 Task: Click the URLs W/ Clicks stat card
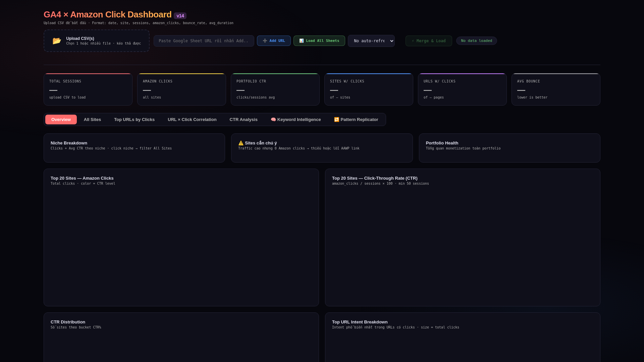point(462,89)
